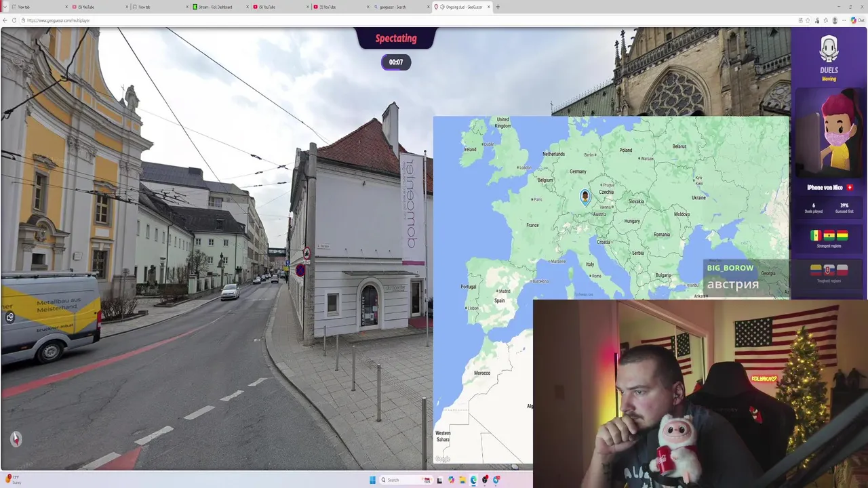Click the 00:07 round timer

click(396, 62)
